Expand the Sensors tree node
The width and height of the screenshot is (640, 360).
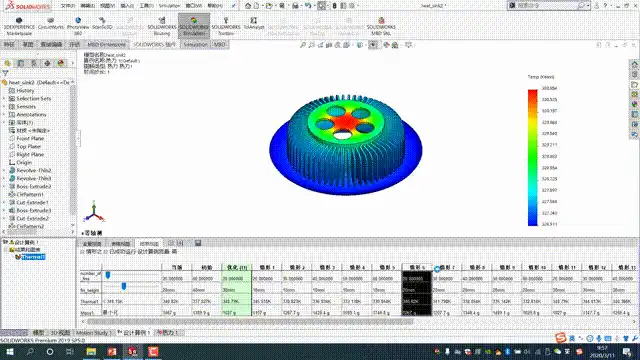coord(4,107)
